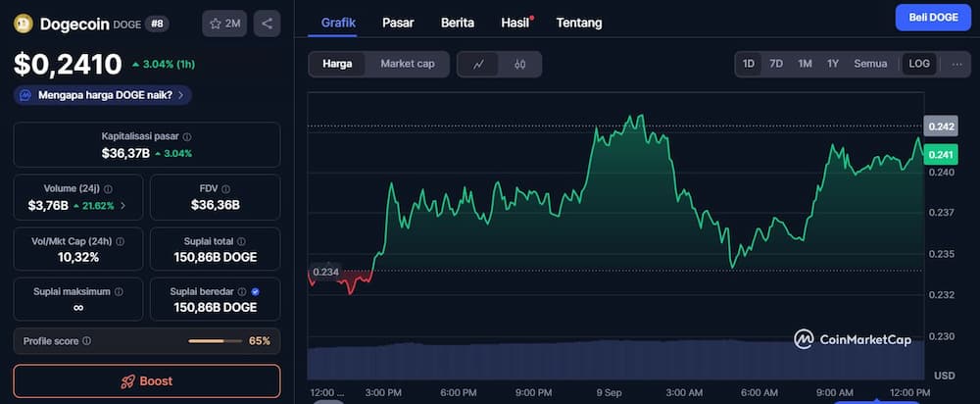Add Dogecoin to watchlist via star
The height and width of the screenshot is (404, 980).
click(224, 24)
